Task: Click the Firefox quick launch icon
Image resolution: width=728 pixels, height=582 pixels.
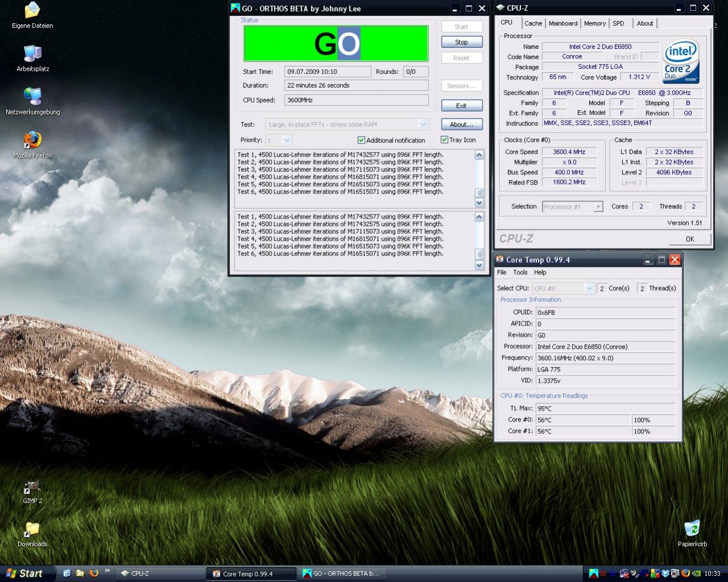Action: click(x=94, y=573)
